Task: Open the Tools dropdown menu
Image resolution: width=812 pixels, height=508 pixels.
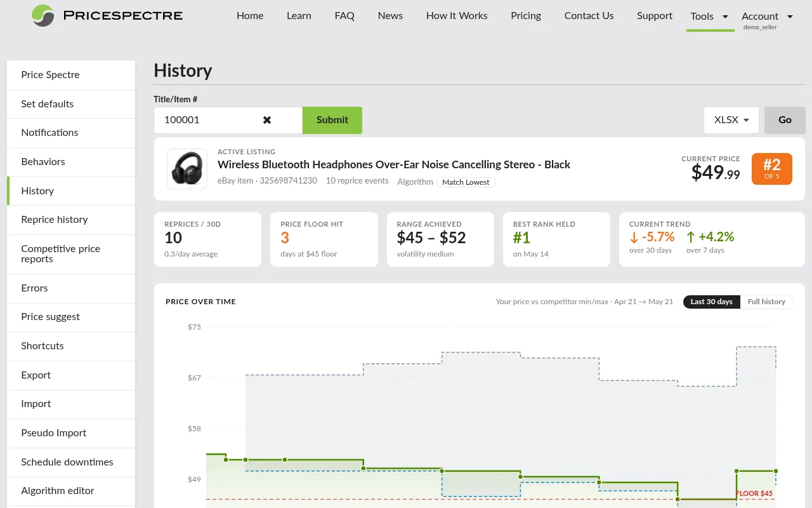Action: coord(710,17)
